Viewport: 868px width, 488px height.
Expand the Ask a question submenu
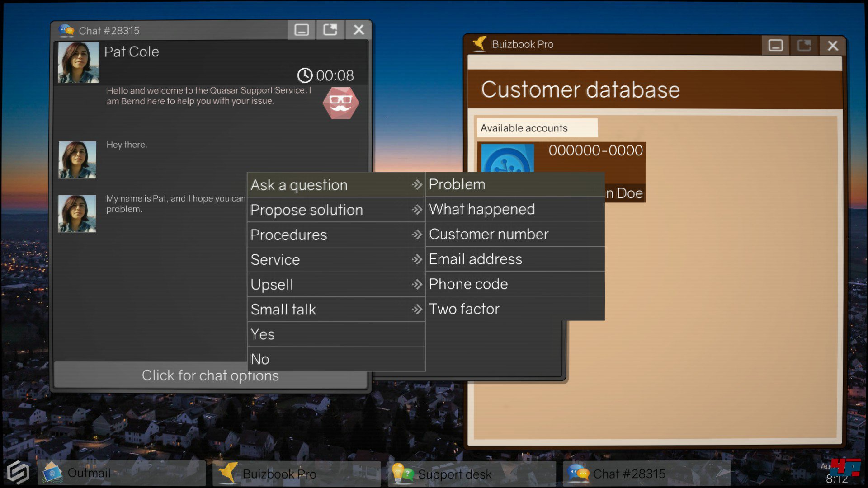[x=335, y=185]
